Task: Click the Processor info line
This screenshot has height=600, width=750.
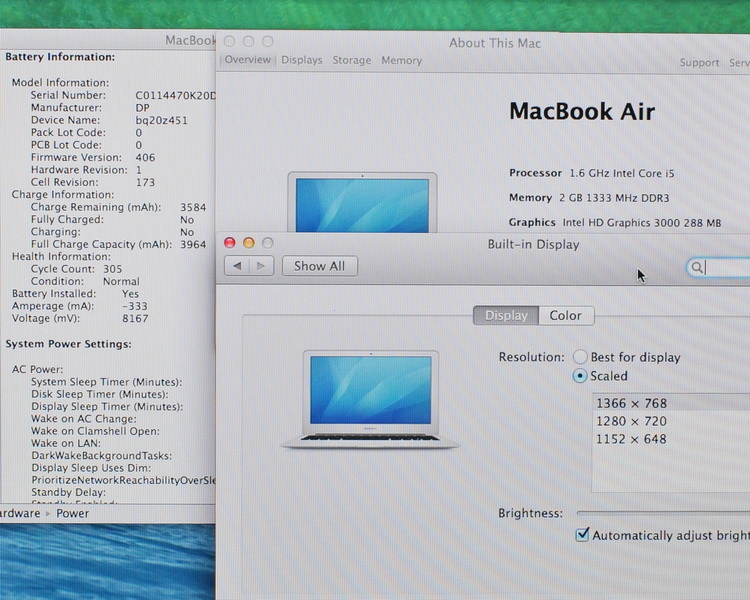Action: point(592,173)
